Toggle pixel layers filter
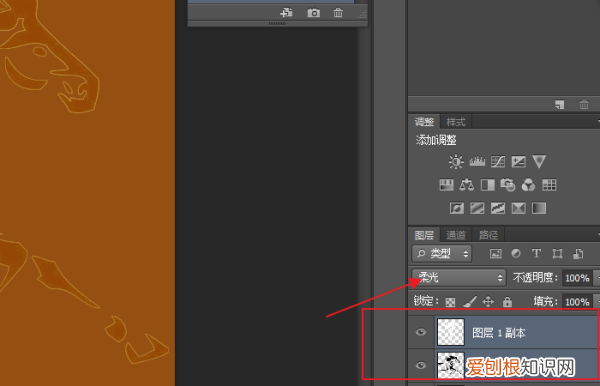 496,254
